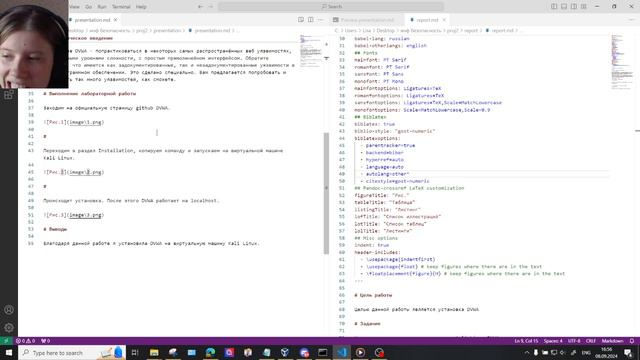Open the Help menu
Image resolution: width=640 pixels, height=360 pixels.
(141, 7)
